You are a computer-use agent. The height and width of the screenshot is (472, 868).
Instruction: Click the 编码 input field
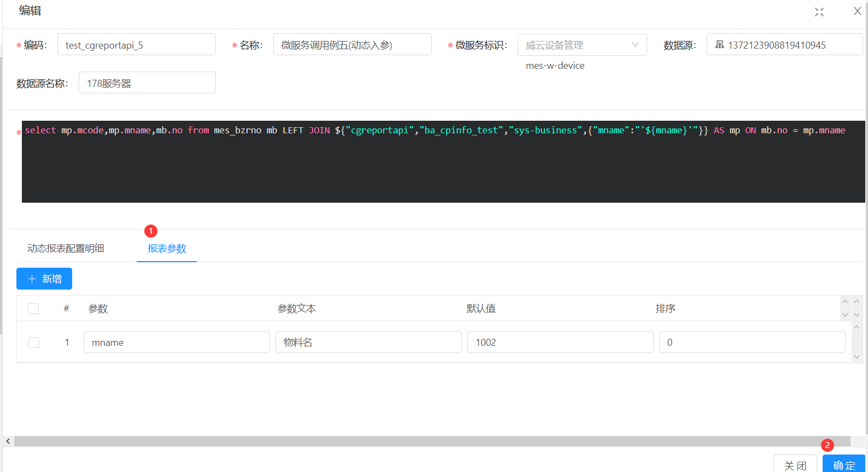click(x=137, y=45)
